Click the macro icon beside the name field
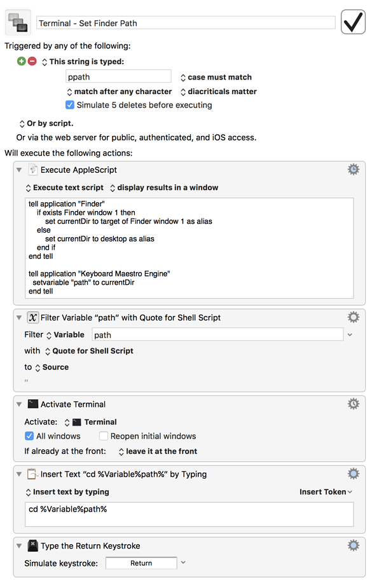Viewport: 372px width, 588px height. click(x=18, y=22)
